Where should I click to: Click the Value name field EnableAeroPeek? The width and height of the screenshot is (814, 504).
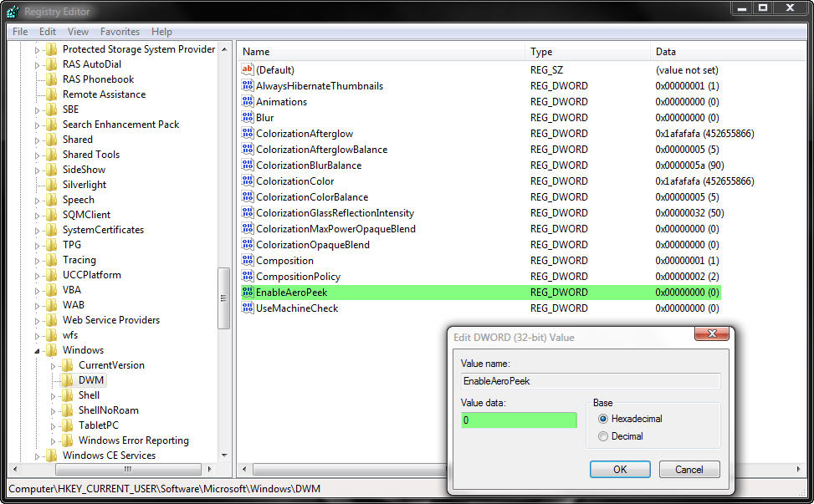(x=591, y=381)
